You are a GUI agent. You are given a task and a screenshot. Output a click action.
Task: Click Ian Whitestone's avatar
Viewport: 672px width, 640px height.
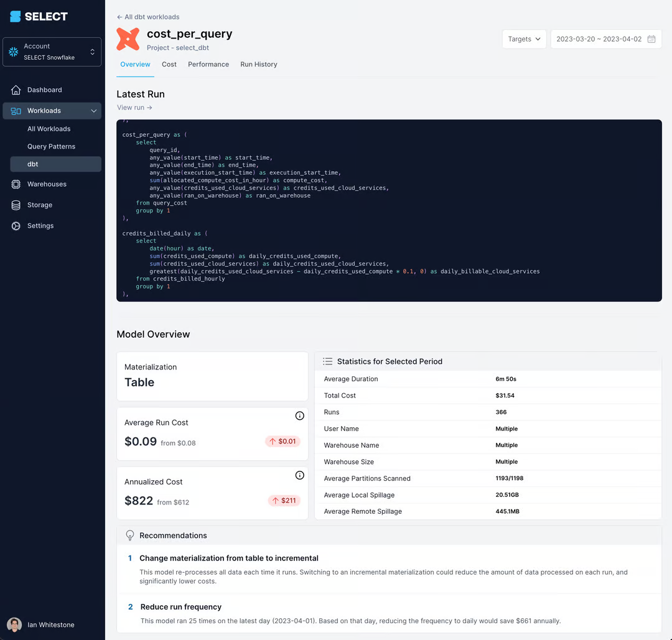click(x=14, y=624)
